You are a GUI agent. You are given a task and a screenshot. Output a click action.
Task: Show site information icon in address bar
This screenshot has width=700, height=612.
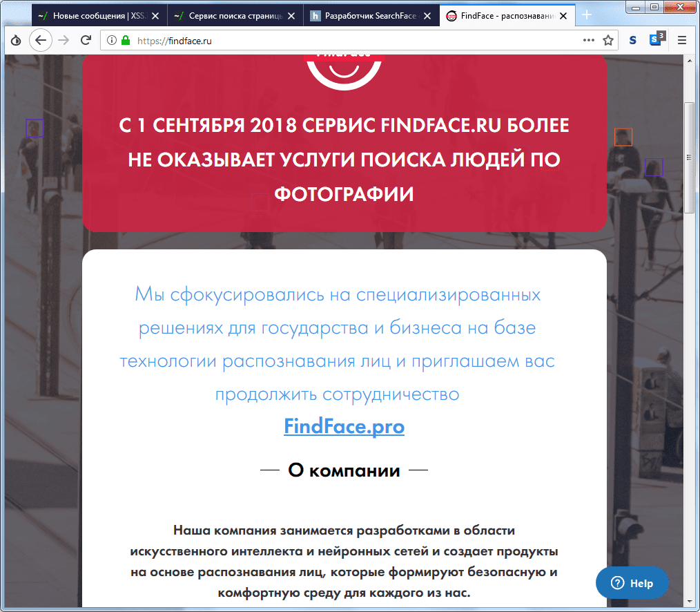click(112, 41)
